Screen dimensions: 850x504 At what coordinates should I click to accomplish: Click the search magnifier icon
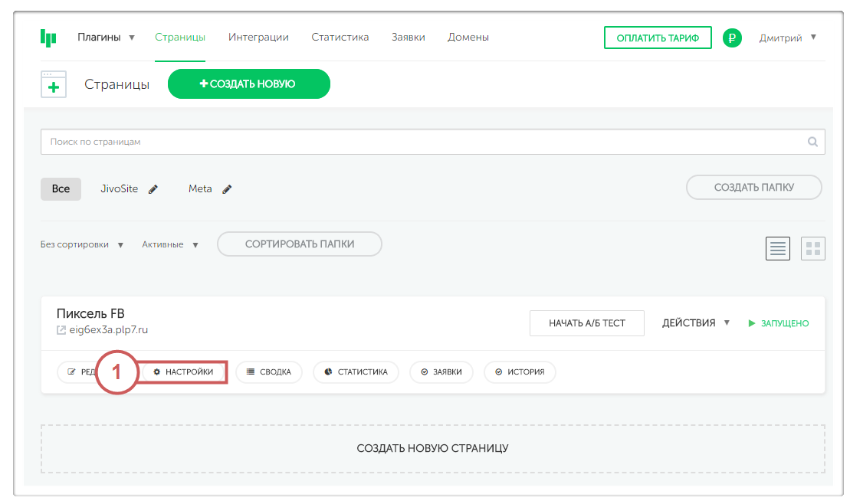tap(812, 142)
